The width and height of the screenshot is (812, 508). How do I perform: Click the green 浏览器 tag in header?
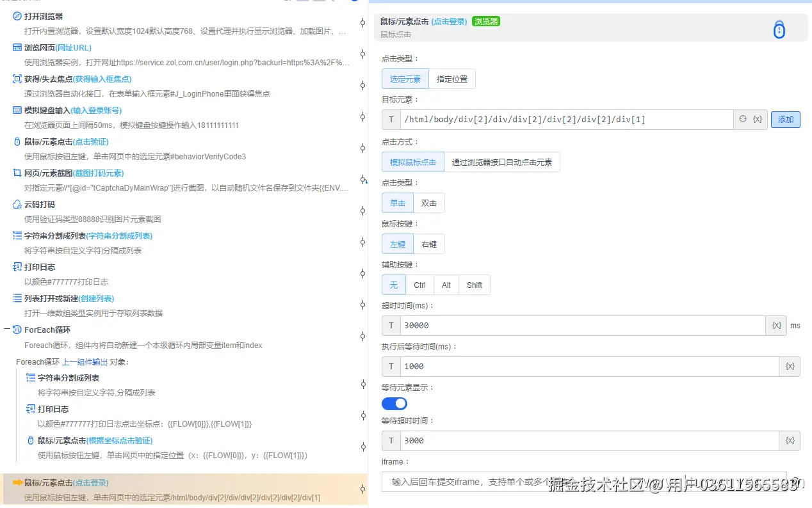pos(486,21)
